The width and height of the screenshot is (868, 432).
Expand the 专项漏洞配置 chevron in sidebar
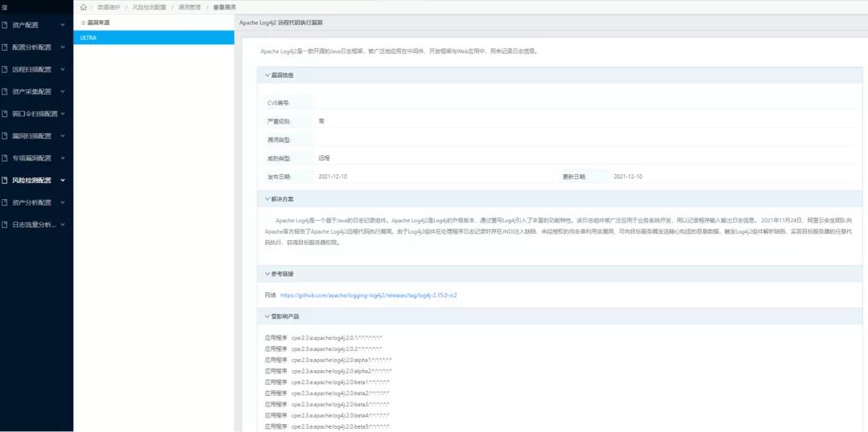pos(63,158)
